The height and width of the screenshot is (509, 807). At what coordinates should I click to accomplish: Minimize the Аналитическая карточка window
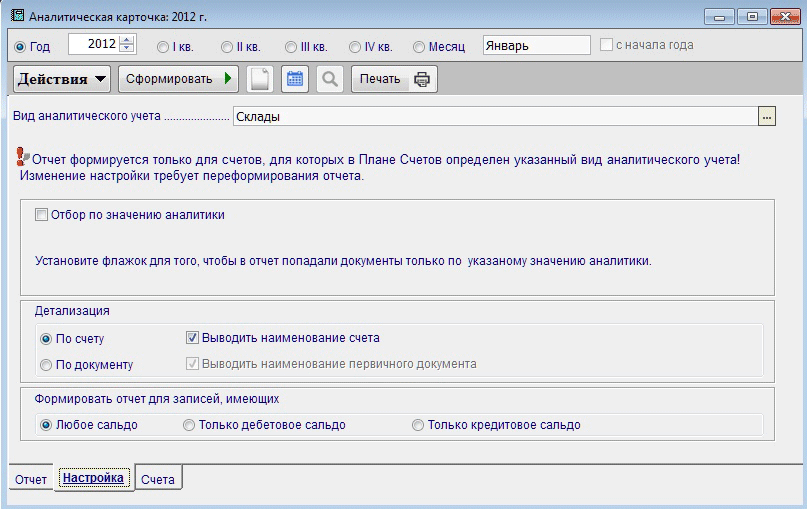[719, 17]
